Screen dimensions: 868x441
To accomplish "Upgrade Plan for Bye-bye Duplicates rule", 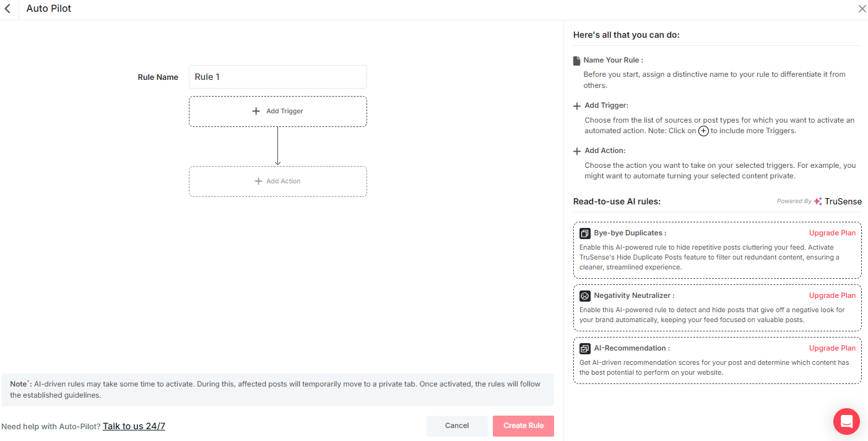I will click(x=831, y=232).
